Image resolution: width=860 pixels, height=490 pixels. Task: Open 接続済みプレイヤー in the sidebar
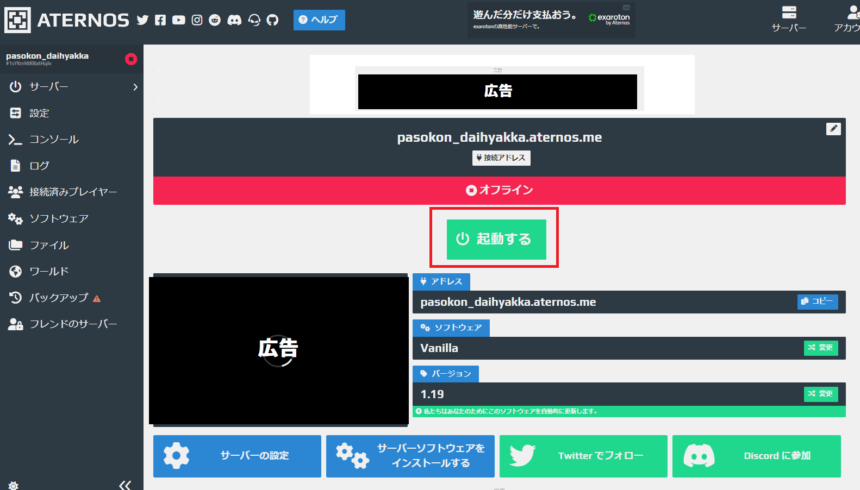71,192
